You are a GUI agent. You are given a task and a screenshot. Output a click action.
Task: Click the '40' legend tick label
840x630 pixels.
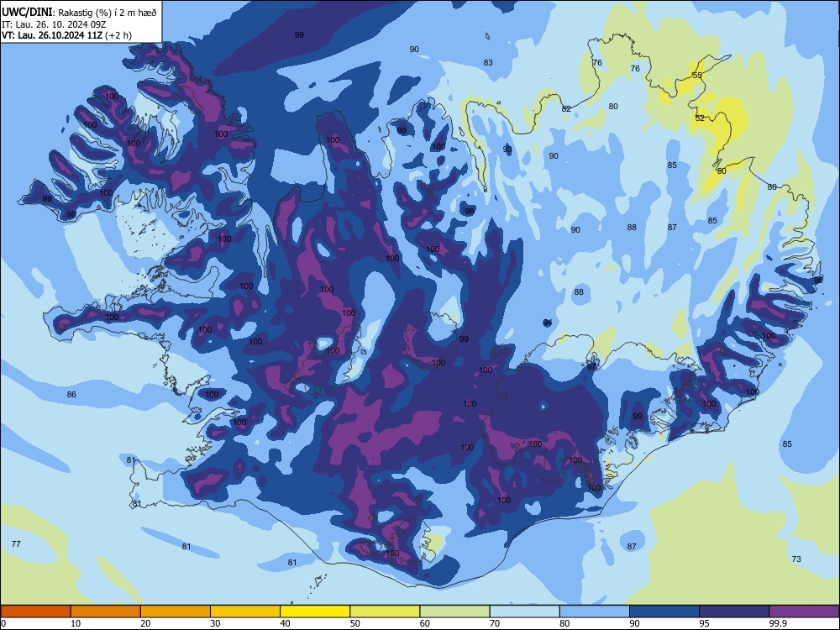[x=285, y=623]
